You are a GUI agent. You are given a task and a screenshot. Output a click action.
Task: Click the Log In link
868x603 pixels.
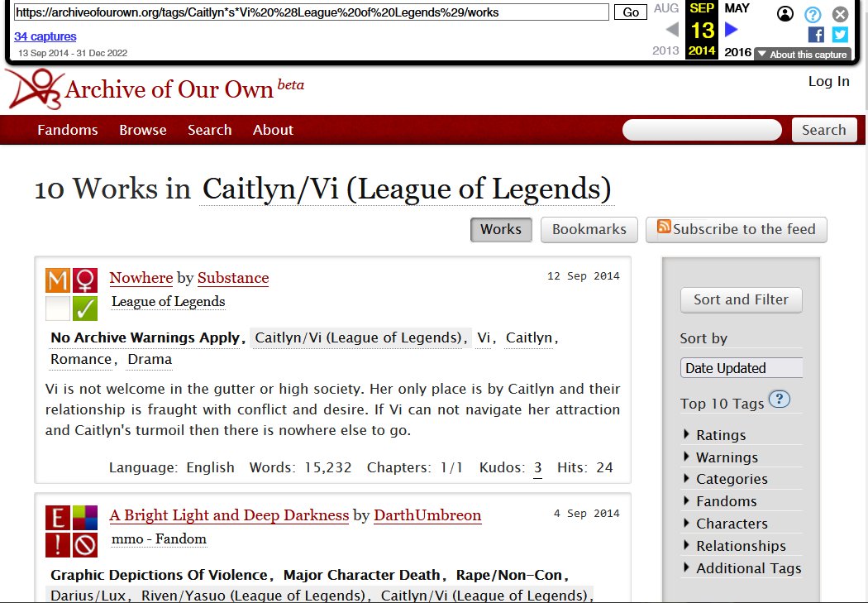828,81
